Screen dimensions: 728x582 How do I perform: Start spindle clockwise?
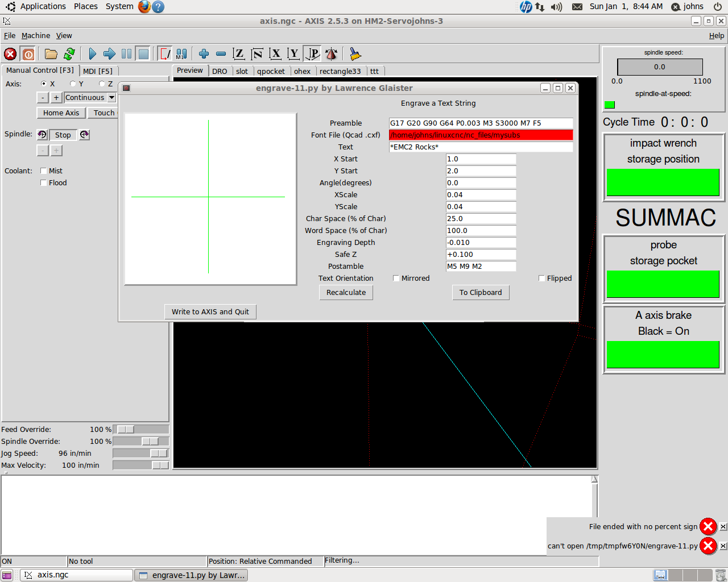tap(84, 135)
